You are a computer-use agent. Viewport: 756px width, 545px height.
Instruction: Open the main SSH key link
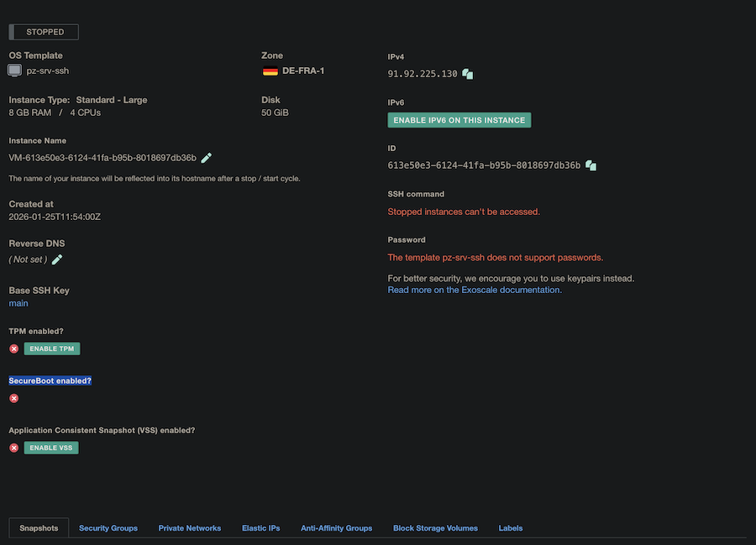pyautogui.click(x=18, y=303)
